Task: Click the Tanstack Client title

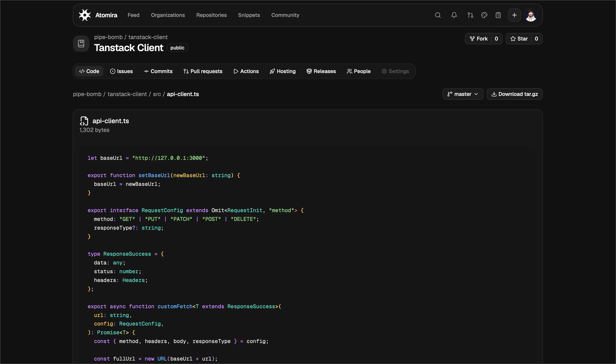Action: [129, 48]
